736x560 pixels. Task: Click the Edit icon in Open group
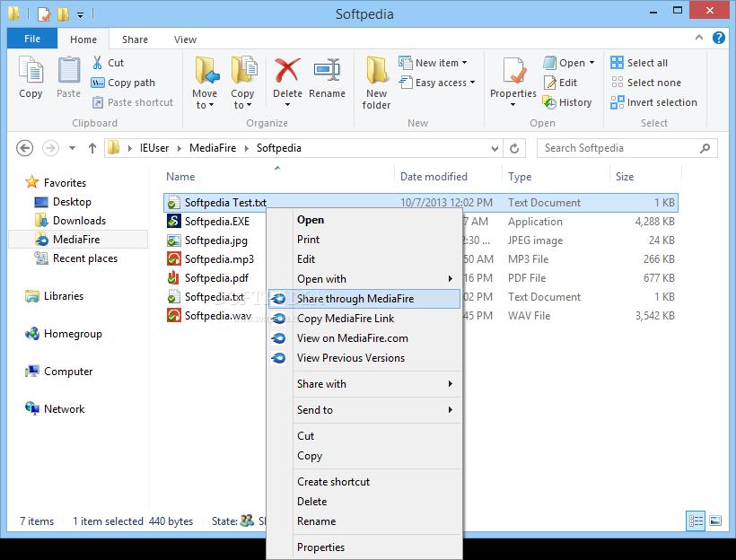549,83
